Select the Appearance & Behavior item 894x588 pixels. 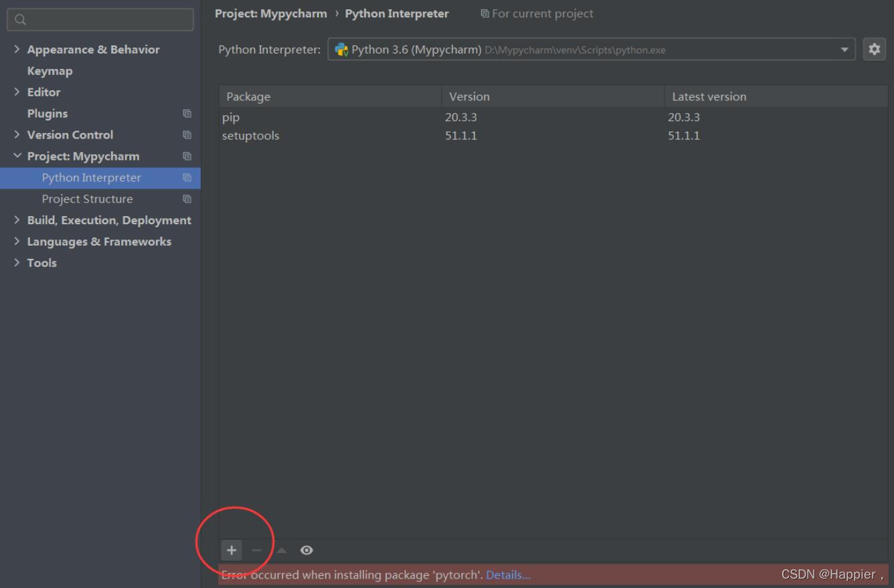93,50
